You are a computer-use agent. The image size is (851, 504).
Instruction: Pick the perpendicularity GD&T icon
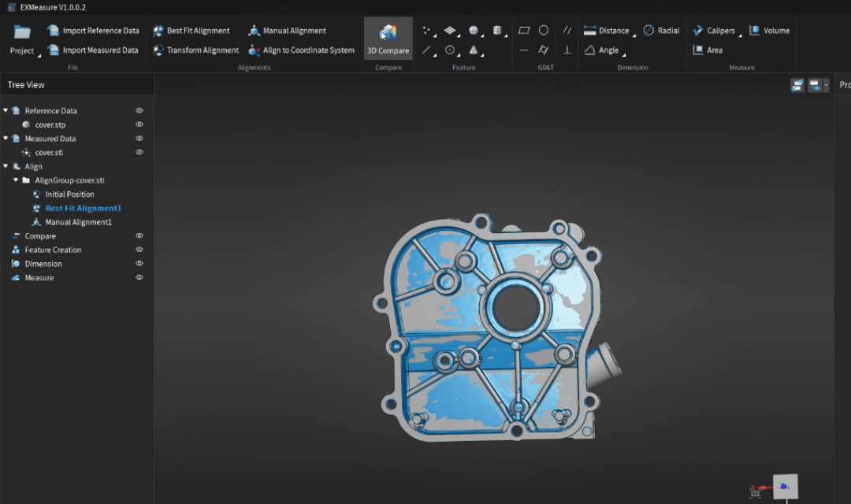pyautogui.click(x=567, y=50)
